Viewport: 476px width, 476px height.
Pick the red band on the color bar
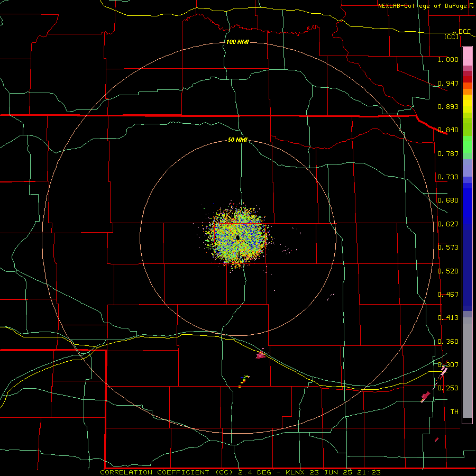[x=467, y=79]
